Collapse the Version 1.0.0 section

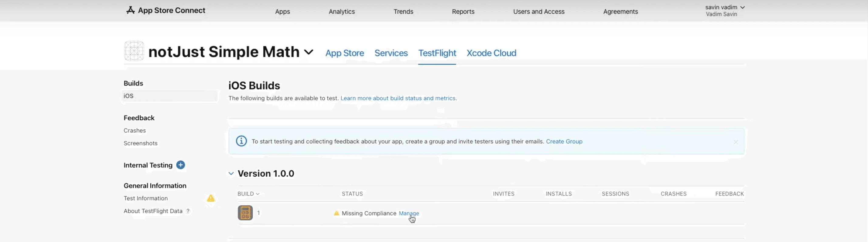[231, 174]
